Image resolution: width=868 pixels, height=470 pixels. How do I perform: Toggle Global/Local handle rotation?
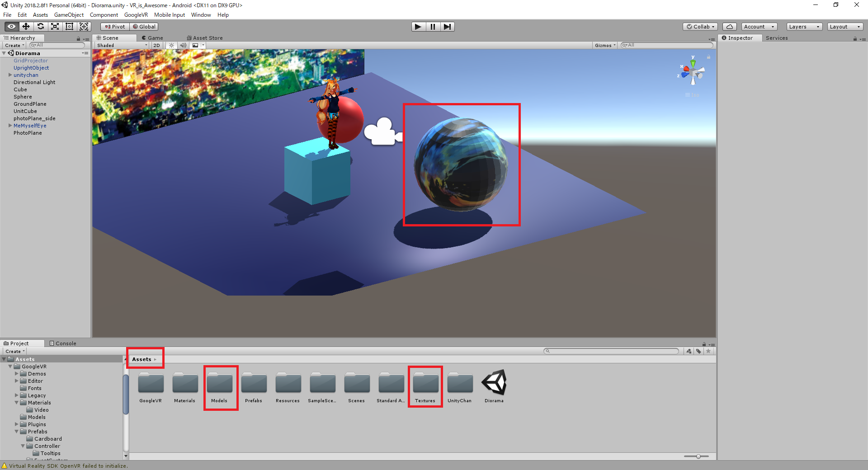(144, 27)
